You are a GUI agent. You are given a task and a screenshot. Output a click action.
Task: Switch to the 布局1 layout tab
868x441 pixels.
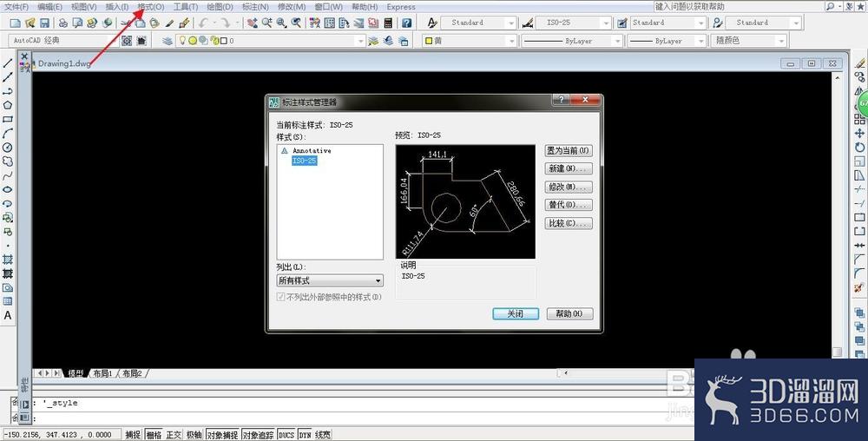103,373
